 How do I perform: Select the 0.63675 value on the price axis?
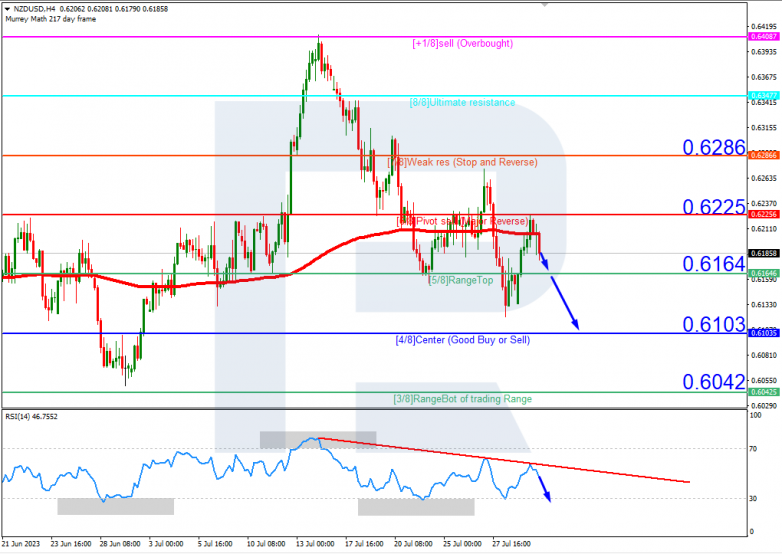coord(764,77)
